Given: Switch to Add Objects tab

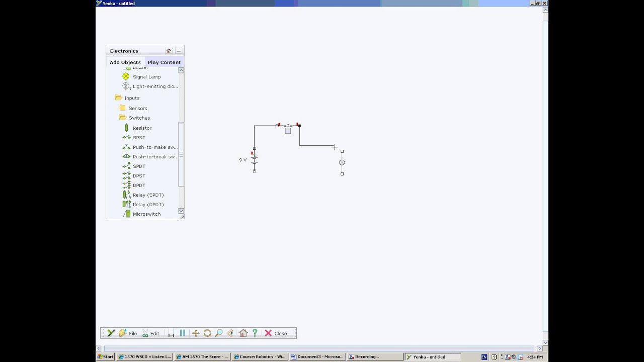Looking at the screenshot, I should [125, 62].
